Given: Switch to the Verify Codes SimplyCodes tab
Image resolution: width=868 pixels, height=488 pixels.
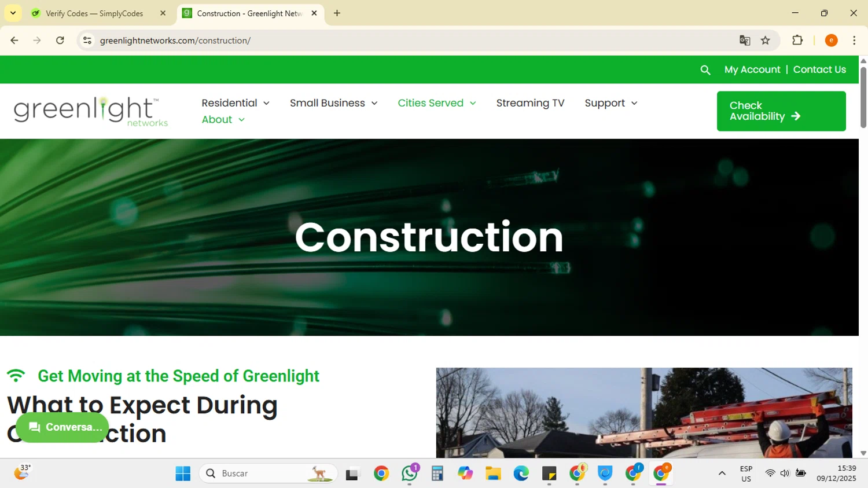Looking at the screenshot, I should coord(98,13).
